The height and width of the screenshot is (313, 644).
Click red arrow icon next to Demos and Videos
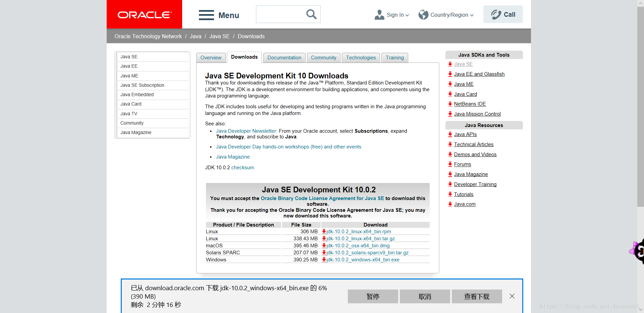click(450, 154)
